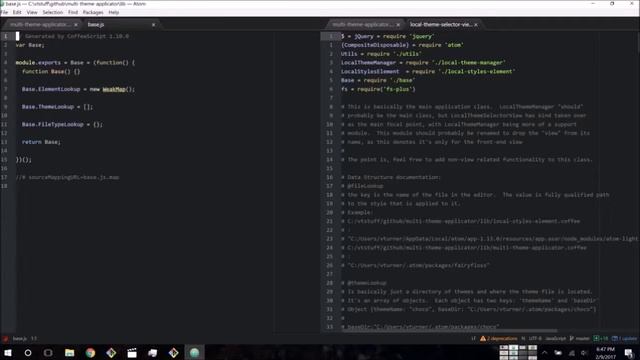Open Task View on the taskbar
Image resolution: width=640 pixels, height=360 pixels.
click(48, 352)
